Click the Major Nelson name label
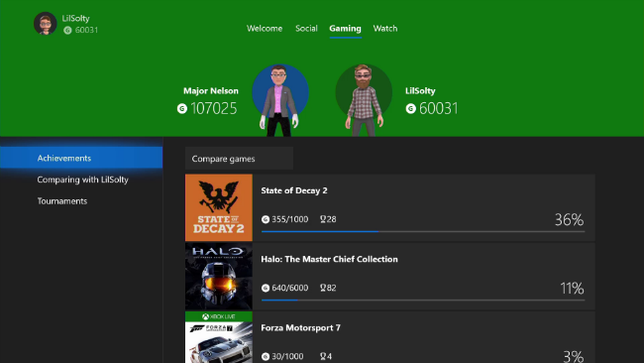Viewport: 644px width, 363px height. click(211, 91)
